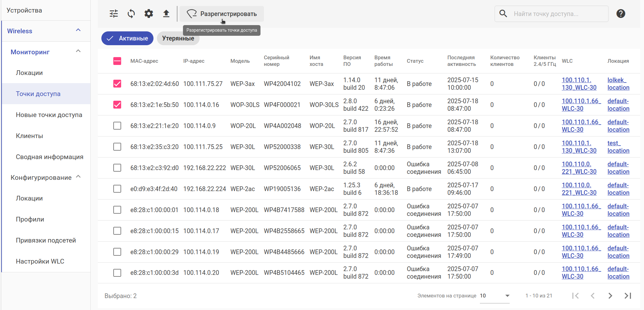Collapse the Конфигурирование section
The image size is (644, 310).
click(78, 177)
